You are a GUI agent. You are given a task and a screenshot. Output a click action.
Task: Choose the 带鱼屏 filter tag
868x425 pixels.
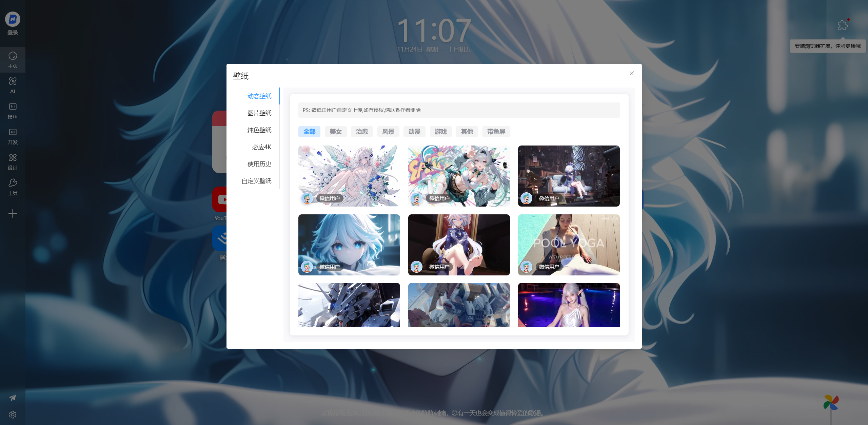tap(496, 132)
